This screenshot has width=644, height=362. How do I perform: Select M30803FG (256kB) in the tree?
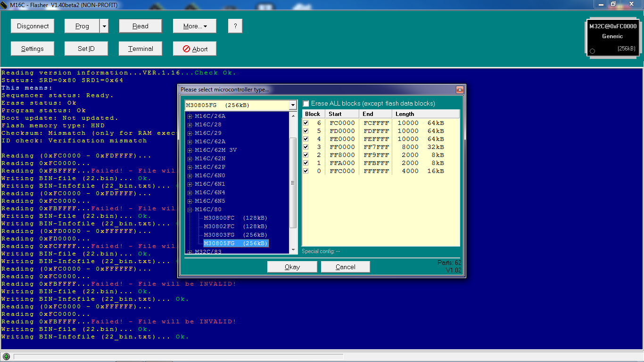pos(235,235)
